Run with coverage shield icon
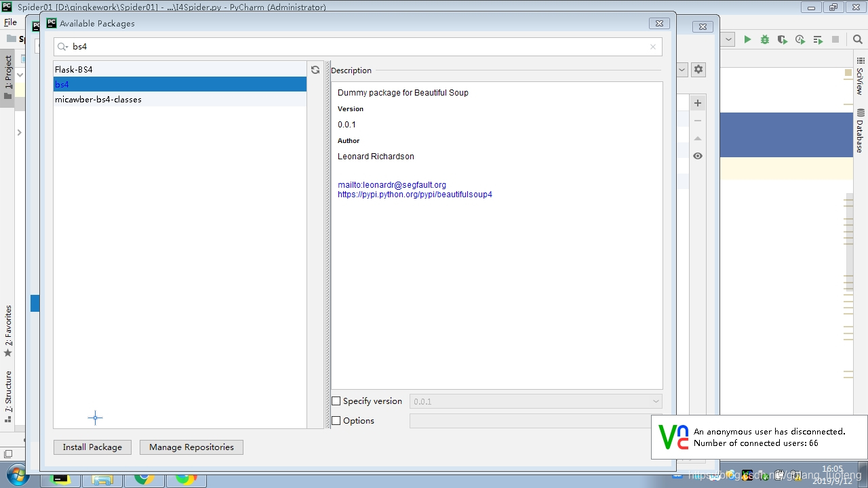Viewport: 868px width, 488px height. [x=783, y=40]
